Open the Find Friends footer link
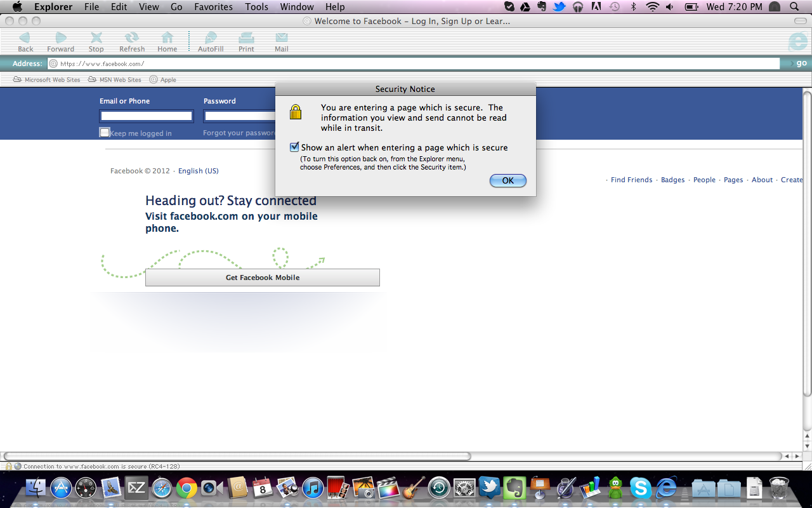The image size is (812, 508). point(631,180)
